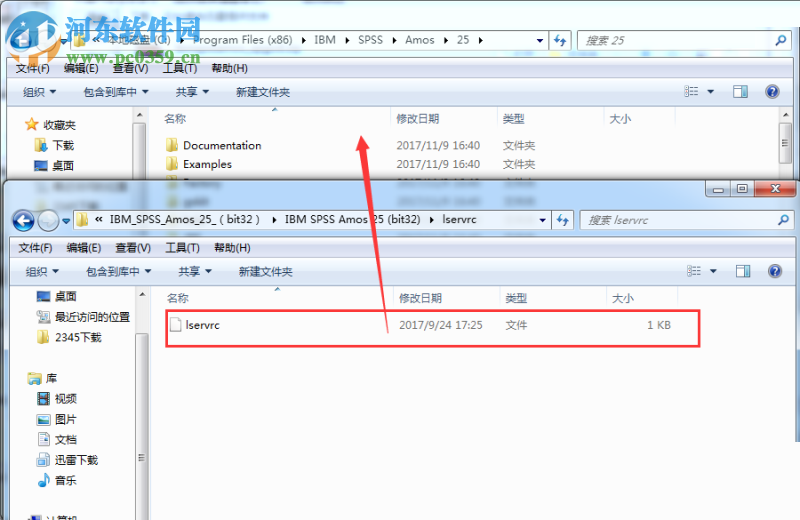Open 文件(F) menu in lservrc window
The height and width of the screenshot is (520, 800).
(35, 247)
